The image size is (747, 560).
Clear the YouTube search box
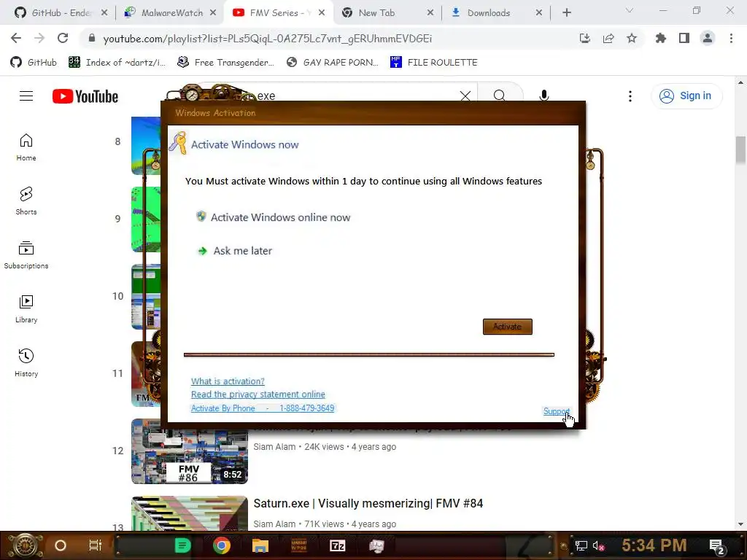[465, 96]
